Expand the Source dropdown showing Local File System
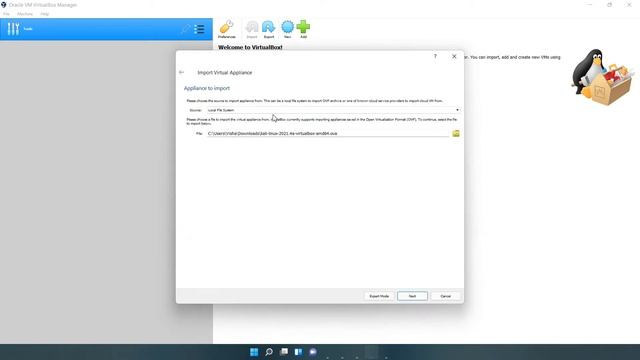Viewport: 640px width, 360px height. point(333,110)
